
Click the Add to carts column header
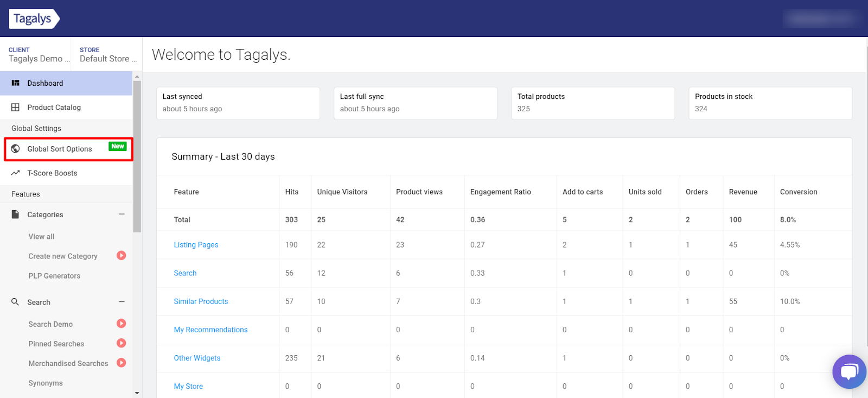click(x=583, y=192)
